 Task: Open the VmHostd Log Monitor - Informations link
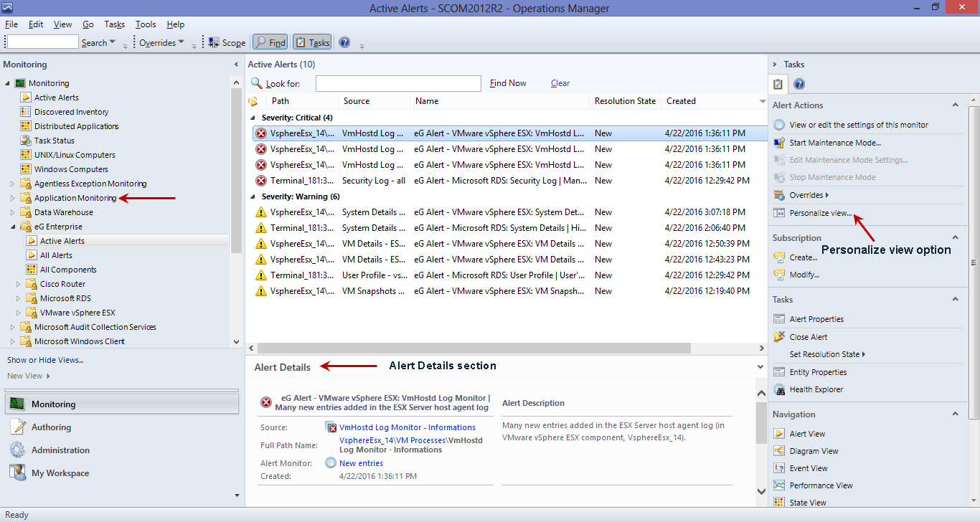click(x=407, y=427)
